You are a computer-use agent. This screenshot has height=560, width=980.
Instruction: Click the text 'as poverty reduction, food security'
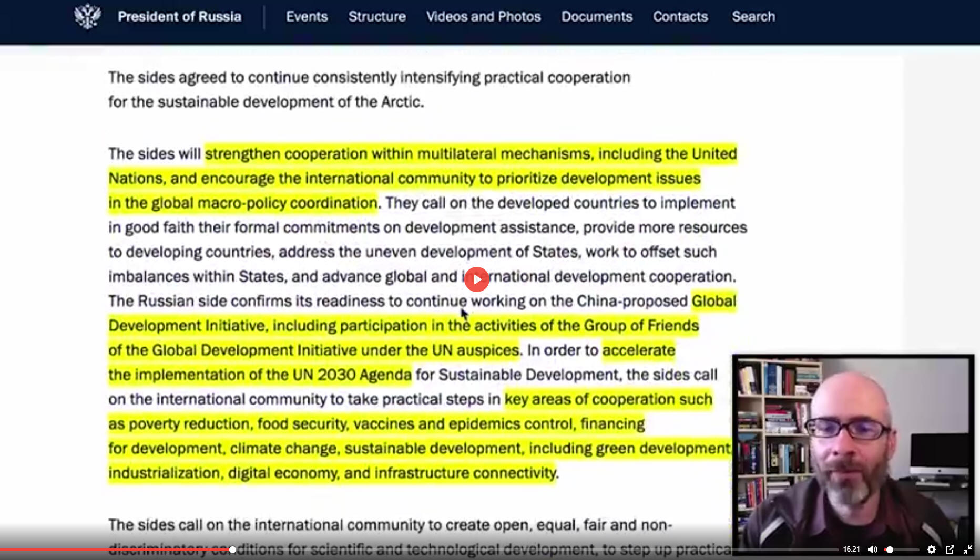coord(229,423)
